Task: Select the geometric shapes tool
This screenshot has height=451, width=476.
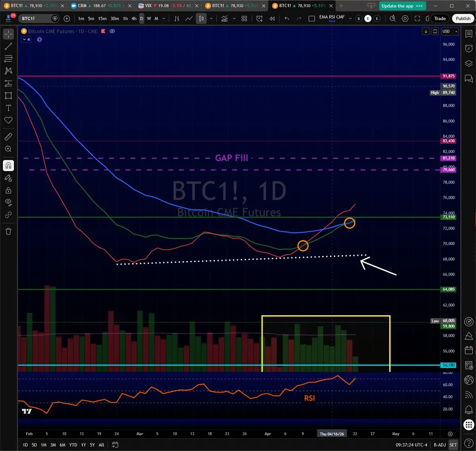Action: [x=8, y=96]
